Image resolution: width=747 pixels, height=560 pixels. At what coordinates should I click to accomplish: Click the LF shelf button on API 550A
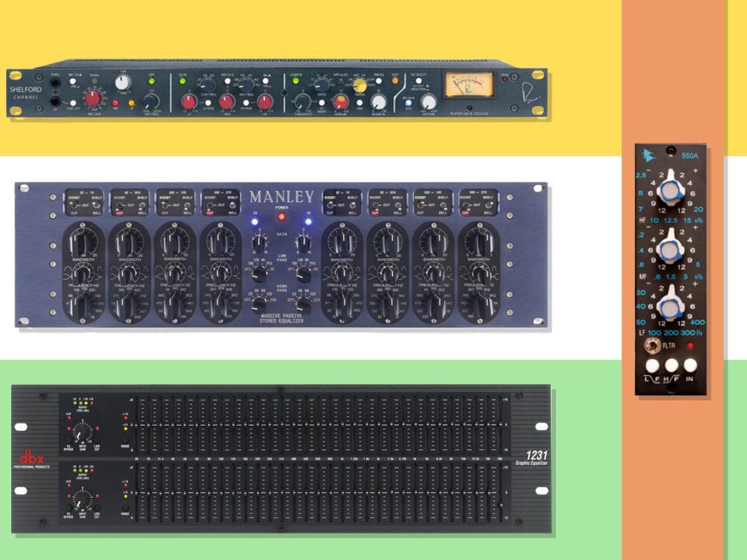[x=652, y=366]
